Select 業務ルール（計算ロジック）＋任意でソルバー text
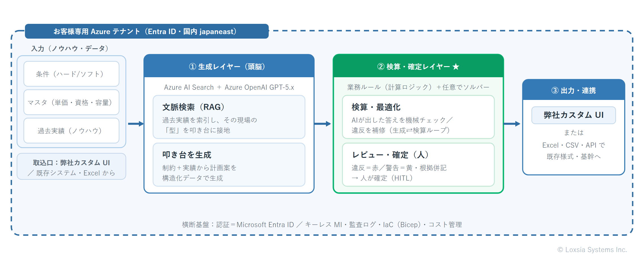This screenshot has width=644, height=268. click(418, 87)
